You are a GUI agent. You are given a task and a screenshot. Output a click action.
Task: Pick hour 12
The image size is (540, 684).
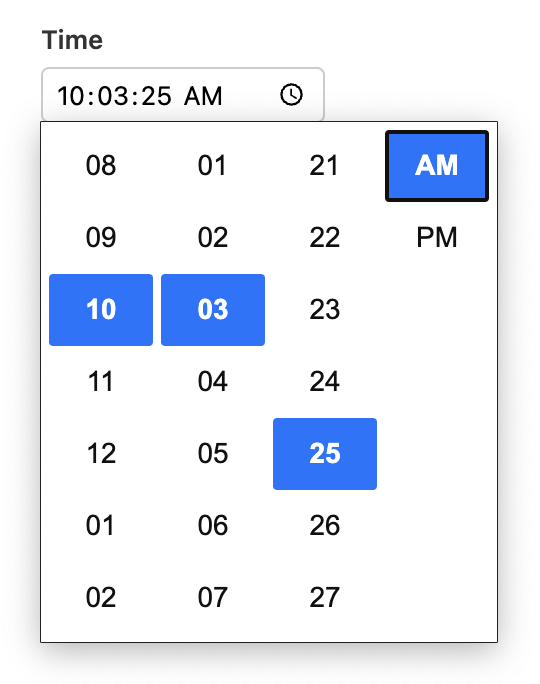(x=101, y=454)
